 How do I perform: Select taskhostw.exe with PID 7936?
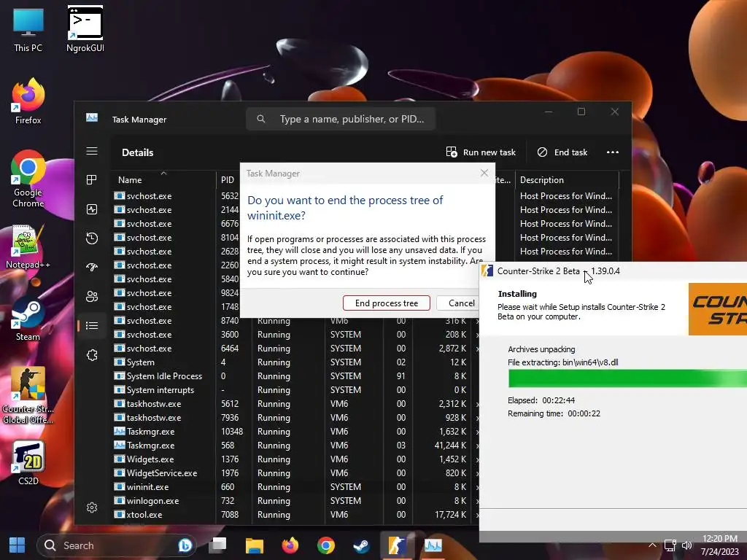(x=295, y=418)
